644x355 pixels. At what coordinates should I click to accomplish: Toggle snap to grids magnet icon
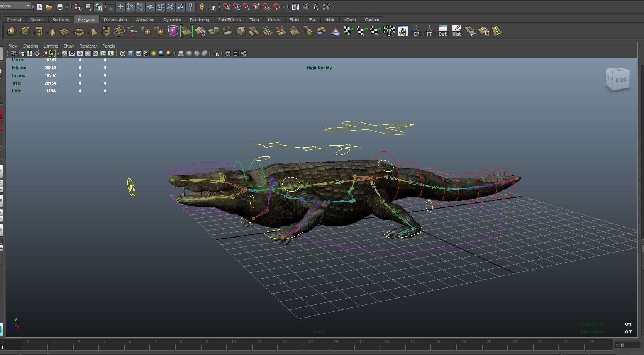pyautogui.click(x=227, y=7)
